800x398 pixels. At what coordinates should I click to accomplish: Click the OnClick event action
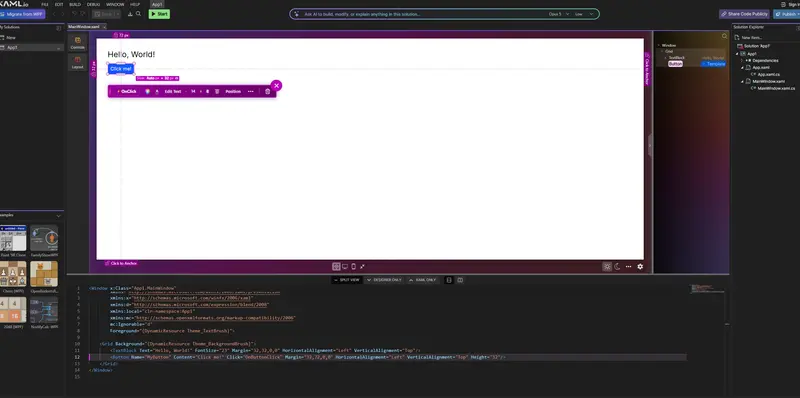[127, 91]
